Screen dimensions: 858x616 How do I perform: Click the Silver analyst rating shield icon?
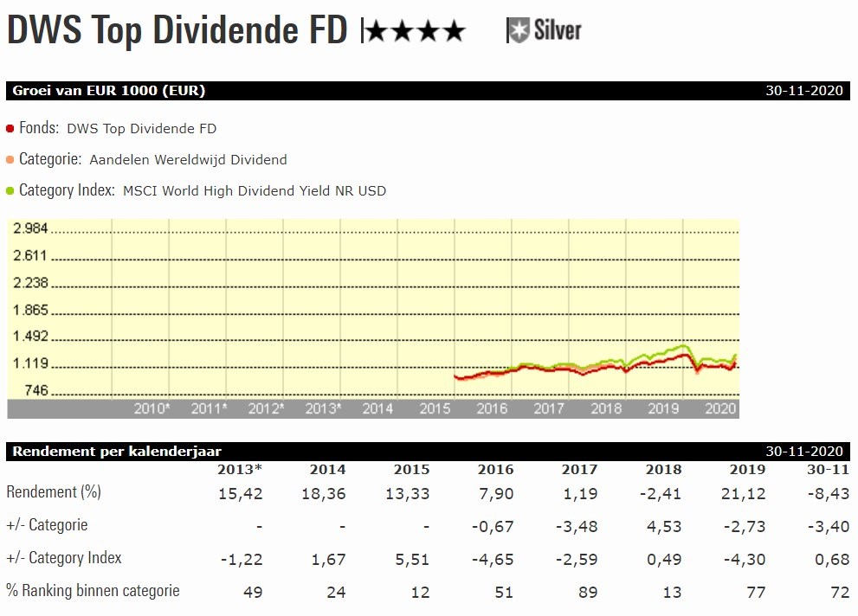pos(517,31)
